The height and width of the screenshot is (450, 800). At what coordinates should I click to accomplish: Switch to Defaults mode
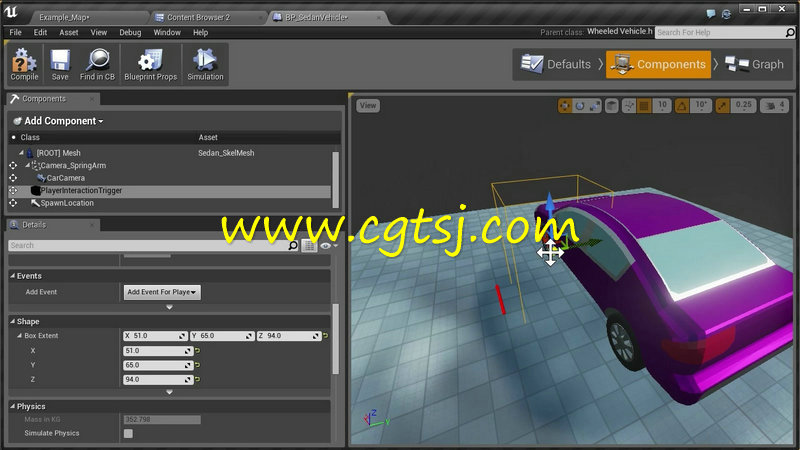pyautogui.click(x=556, y=64)
